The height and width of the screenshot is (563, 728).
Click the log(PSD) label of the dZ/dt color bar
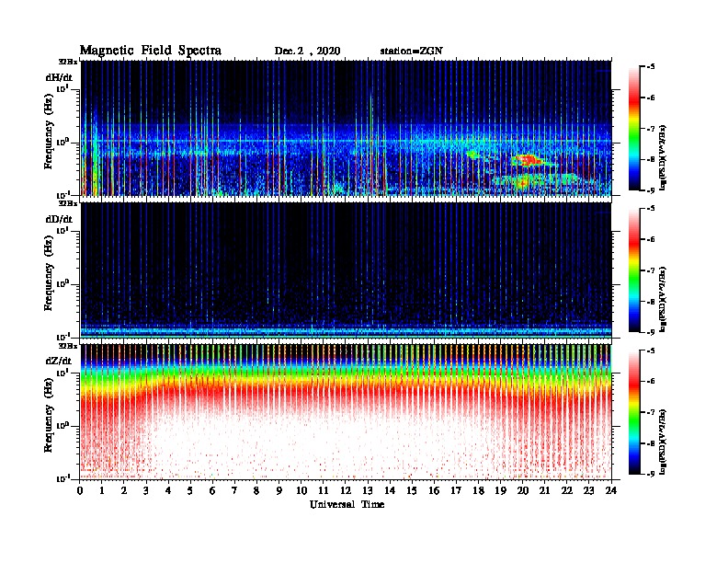(x=663, y=441)
